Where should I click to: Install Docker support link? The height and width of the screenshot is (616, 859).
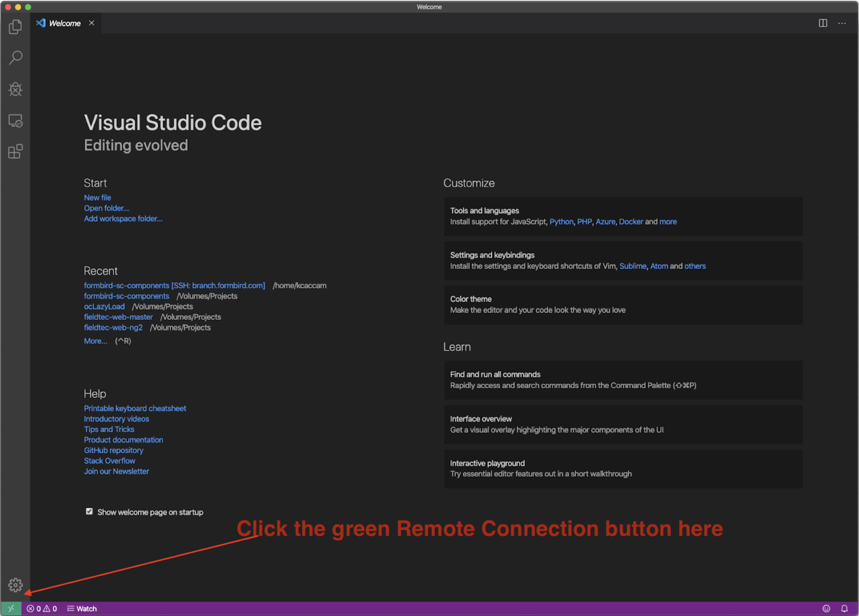(x=631, y=222)
